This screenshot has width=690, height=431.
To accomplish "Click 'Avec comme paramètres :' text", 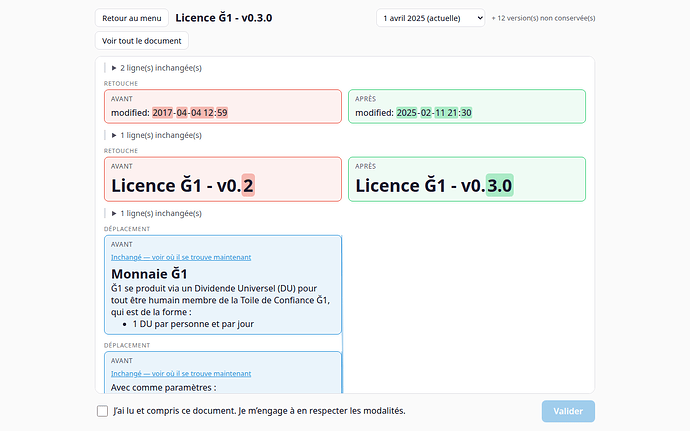I will 163,388.
